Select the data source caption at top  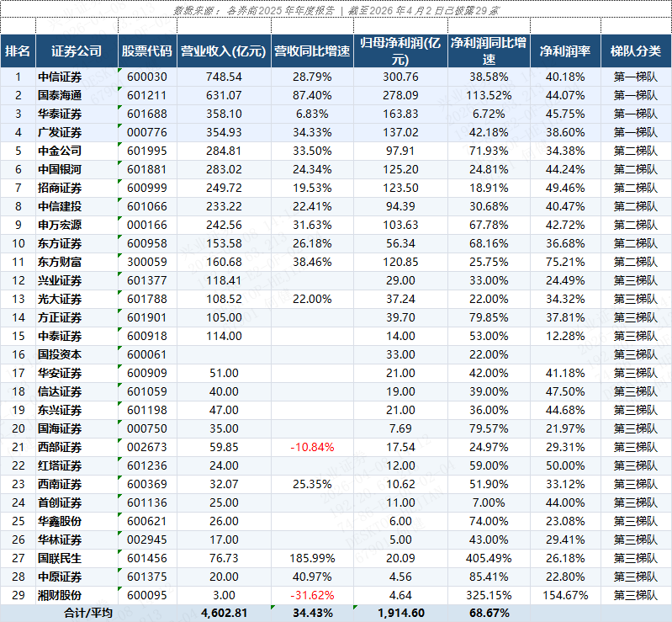pyautogui.click(x=336, y=10)
